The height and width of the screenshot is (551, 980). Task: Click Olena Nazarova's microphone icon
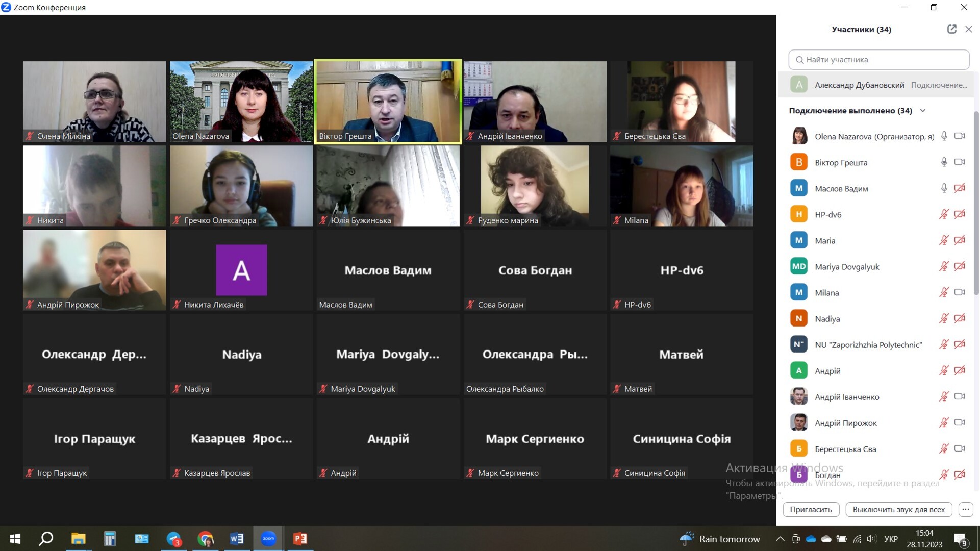coord(944,136)
